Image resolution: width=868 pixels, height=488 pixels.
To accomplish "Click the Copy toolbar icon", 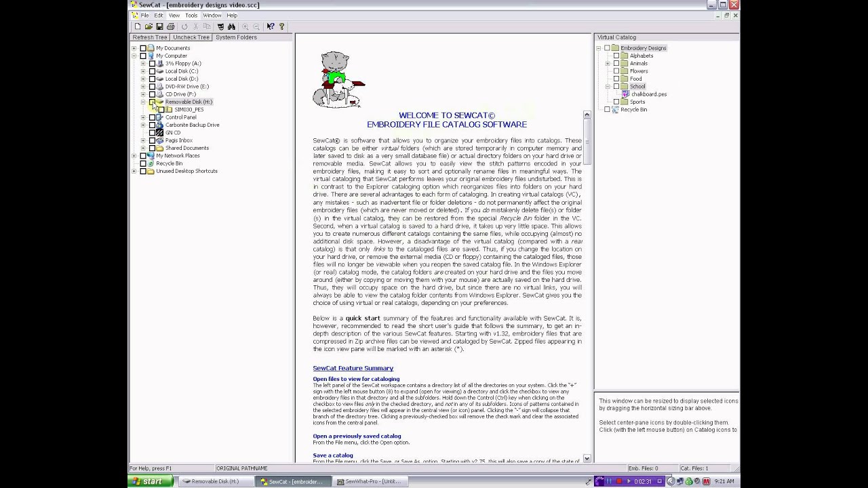I will coord(206,26).
